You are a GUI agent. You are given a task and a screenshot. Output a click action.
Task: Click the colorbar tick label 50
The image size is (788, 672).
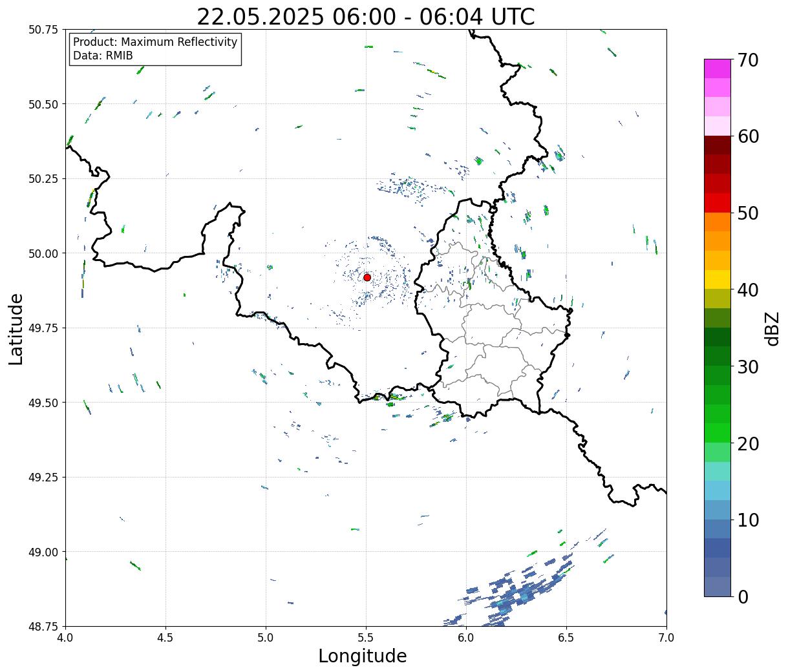tap(747, 213)
